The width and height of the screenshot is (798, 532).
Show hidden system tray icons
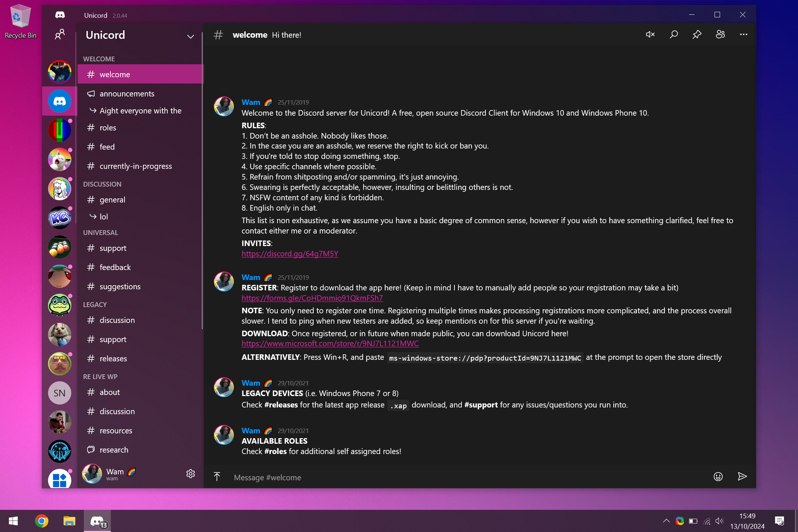[666, 521]
